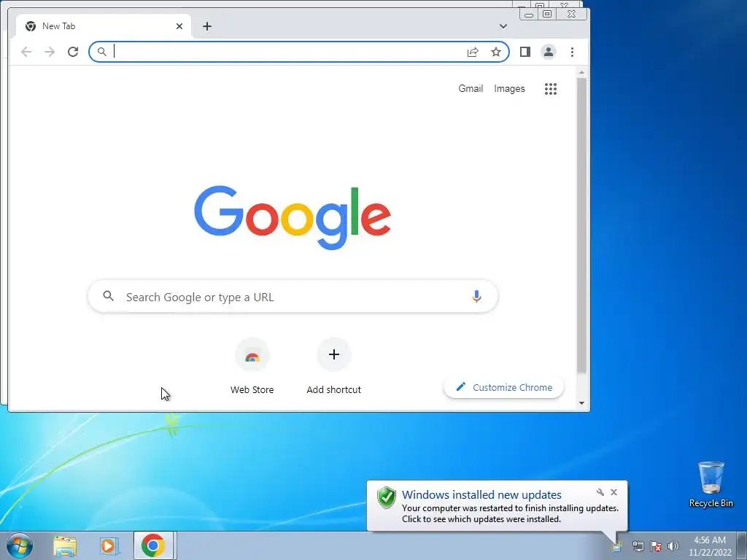Image resolution: width=747 pixels, height=560 pixels.
Task: Click the network tray icon
Action: [x=638, y=546]
